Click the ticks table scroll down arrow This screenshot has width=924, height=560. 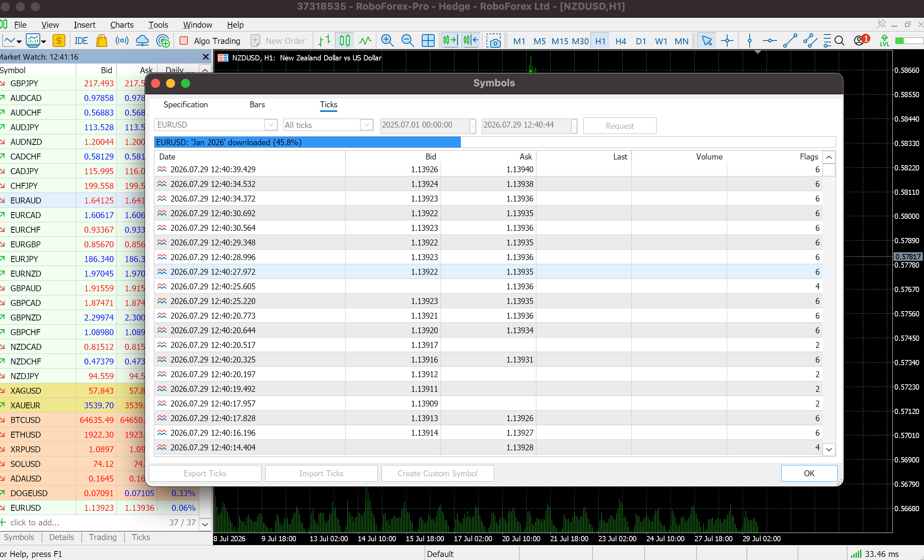coord(829,449)
